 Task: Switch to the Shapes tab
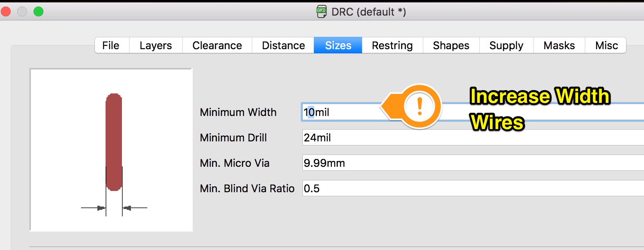pyautogui.click(x=451, y=45)
